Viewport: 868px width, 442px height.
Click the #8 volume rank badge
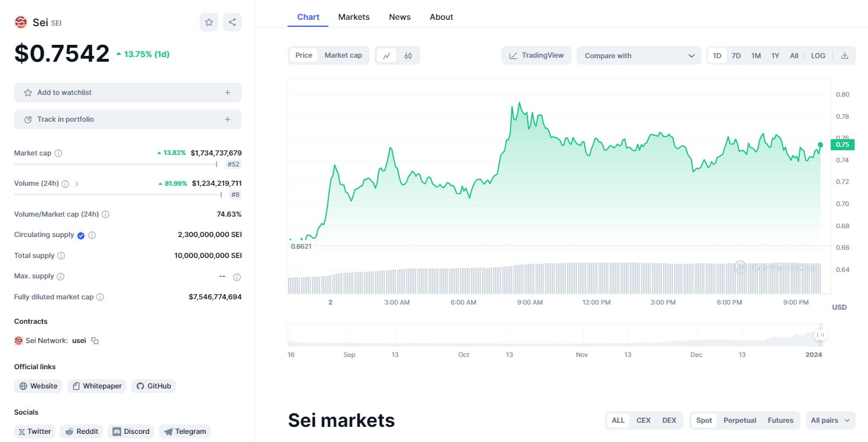235,195
